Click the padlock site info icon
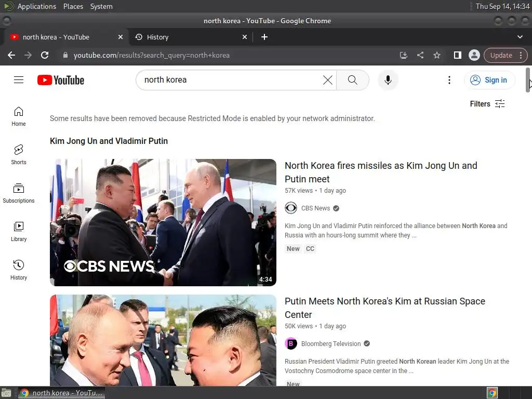The image size is (532, 399). point(65,55)
